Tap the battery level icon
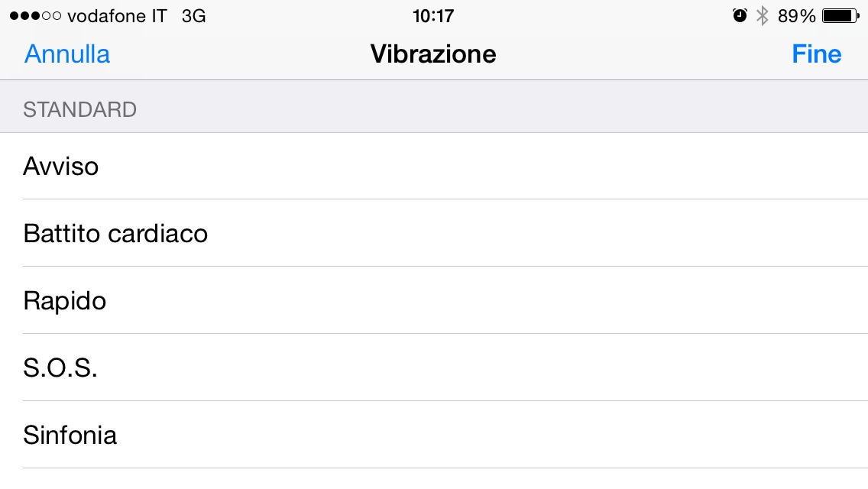This screenshot has width=868, height=489. (x=840, y=16)
